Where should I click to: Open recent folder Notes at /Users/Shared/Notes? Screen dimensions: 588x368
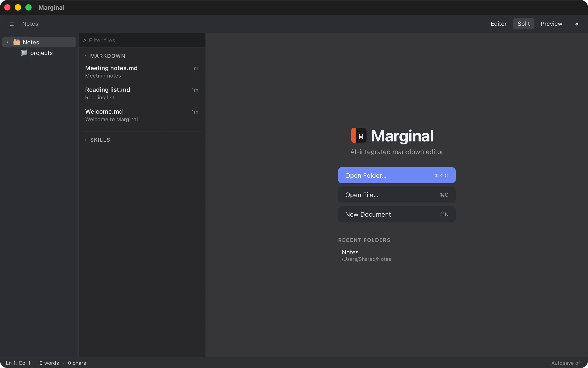click(x=396, y=255)
